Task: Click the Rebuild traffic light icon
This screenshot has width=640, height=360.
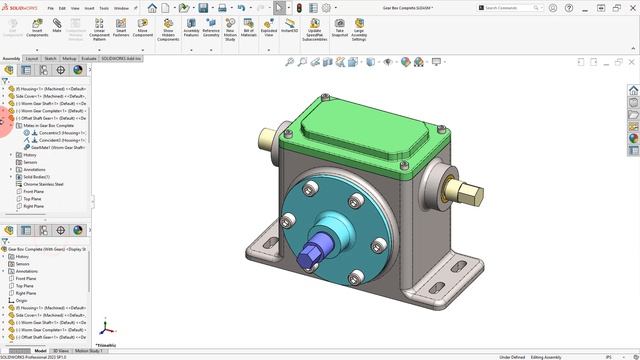Action: [x=299, y=8]
